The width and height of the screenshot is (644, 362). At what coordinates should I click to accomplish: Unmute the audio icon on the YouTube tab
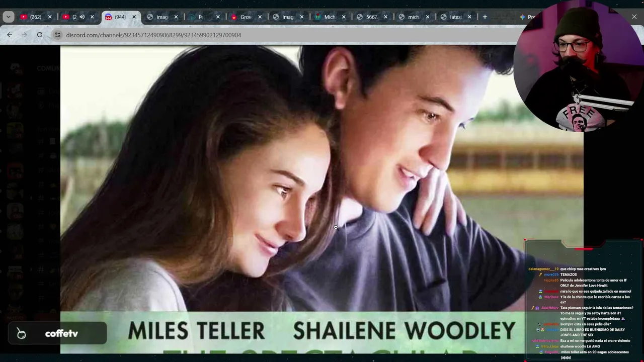[82, 17]
